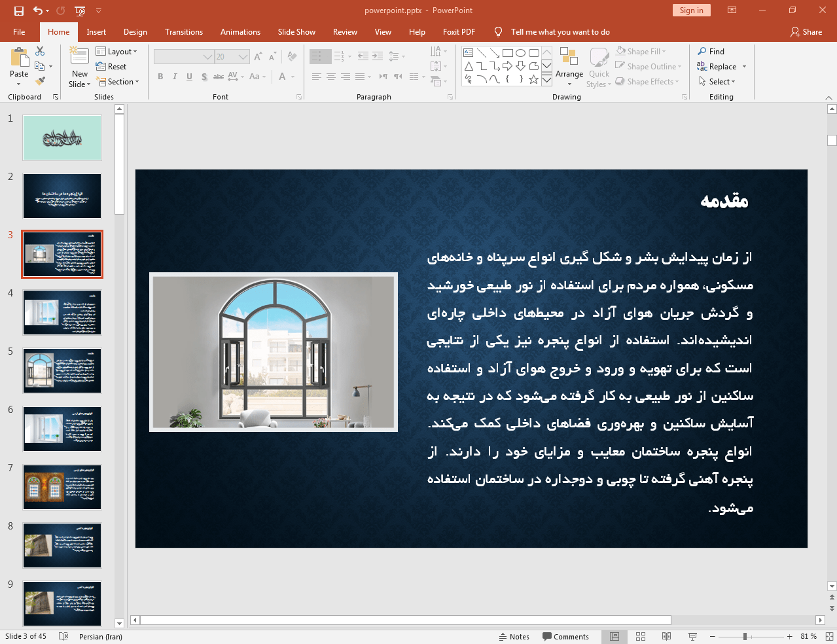Click Slide Show icon in status bar
The height and width of the screenshot is (644, 837).
(x=692, y=636)
